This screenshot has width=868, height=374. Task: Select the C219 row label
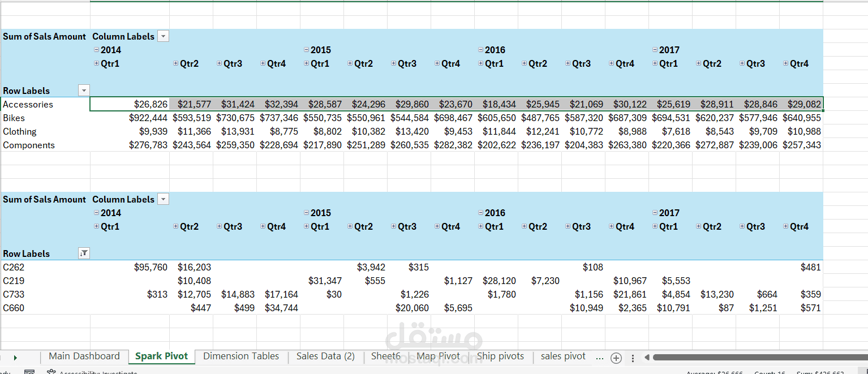pos(45,281)
